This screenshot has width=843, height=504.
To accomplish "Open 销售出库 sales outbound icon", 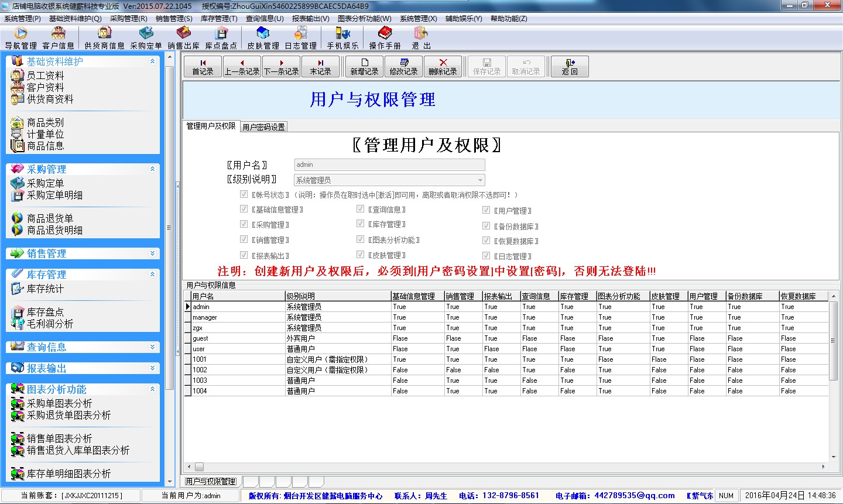I will click(183, 38).
